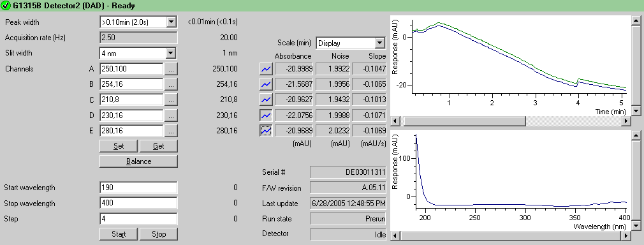644x245 pixels.
Task: Click the actual peak width <0.01min text
Action: click(x=213, y=22)
